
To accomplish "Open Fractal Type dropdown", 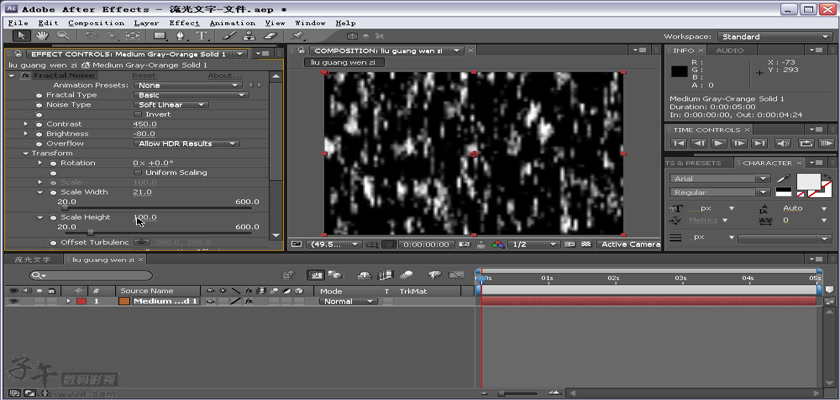I will click(191, 95).
